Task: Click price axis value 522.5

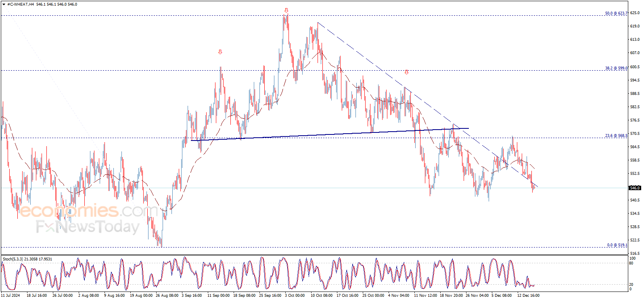Action: coord(635,240)
